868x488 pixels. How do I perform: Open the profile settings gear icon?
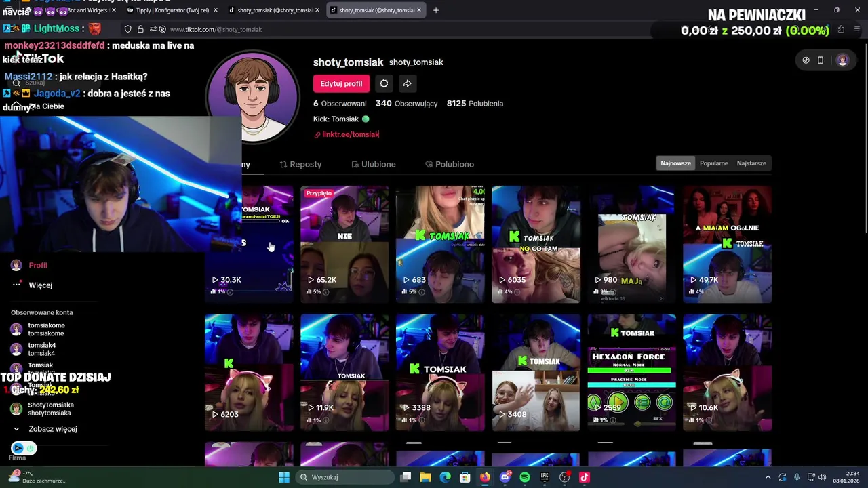384,83
